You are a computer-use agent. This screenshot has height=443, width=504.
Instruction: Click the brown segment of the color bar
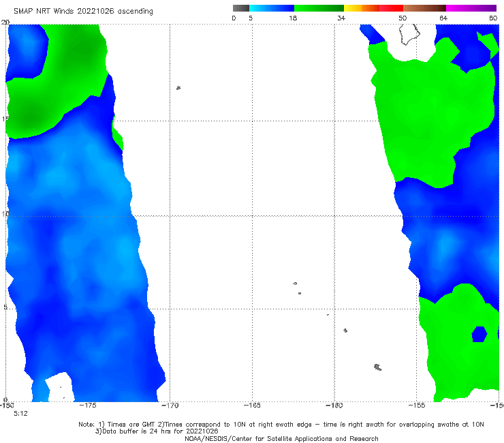tap(424, 8)
